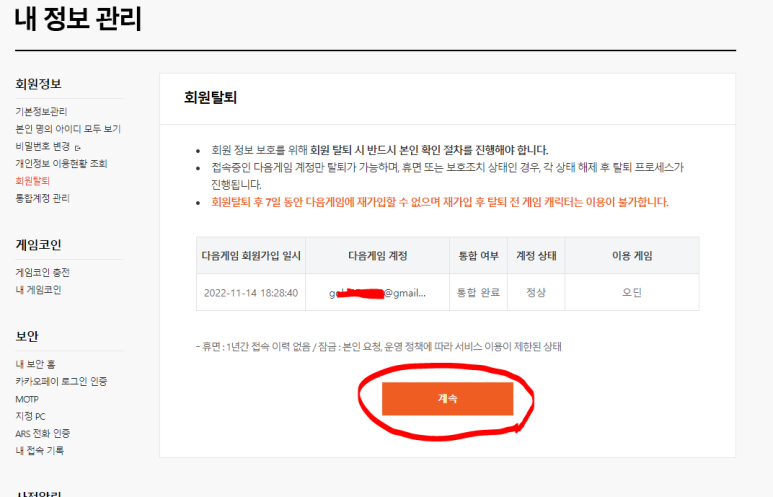Open 본인 명의 아이디 모두 보기
Image resolution: width=773 pixels, height=497 pixels.
tap(68, 129)
